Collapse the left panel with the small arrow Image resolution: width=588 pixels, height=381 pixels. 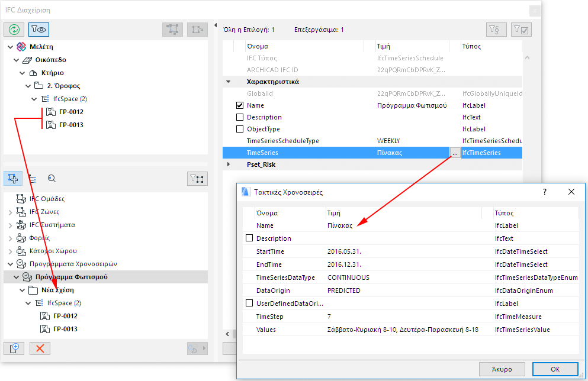click(216, 25)
